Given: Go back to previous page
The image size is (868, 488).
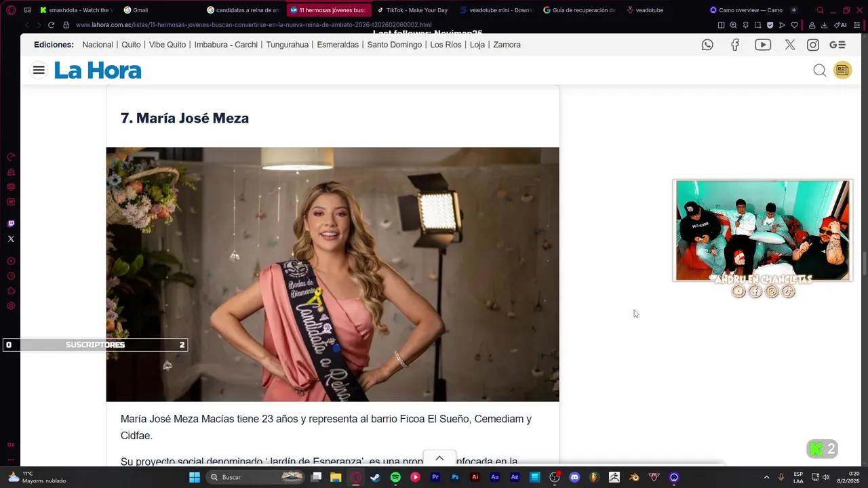Looking at the screenshot, I should pos(27,25).
